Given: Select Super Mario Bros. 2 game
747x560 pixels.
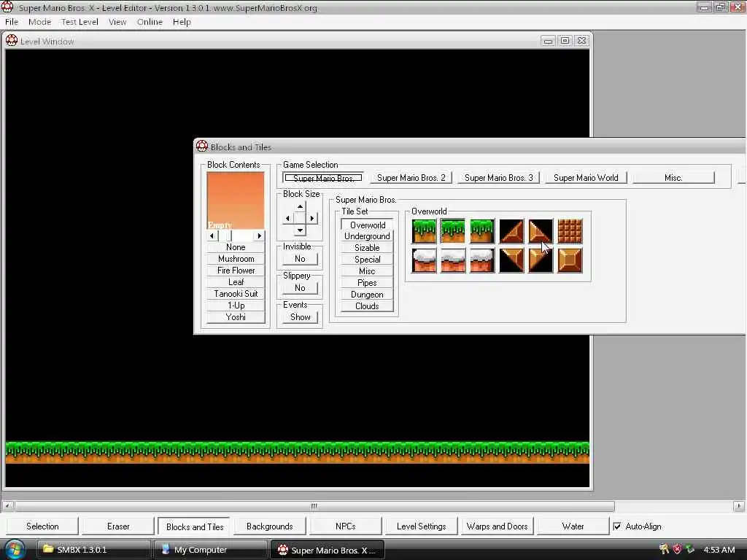Looking at the screenshot, I should click(x=411, y=178).
